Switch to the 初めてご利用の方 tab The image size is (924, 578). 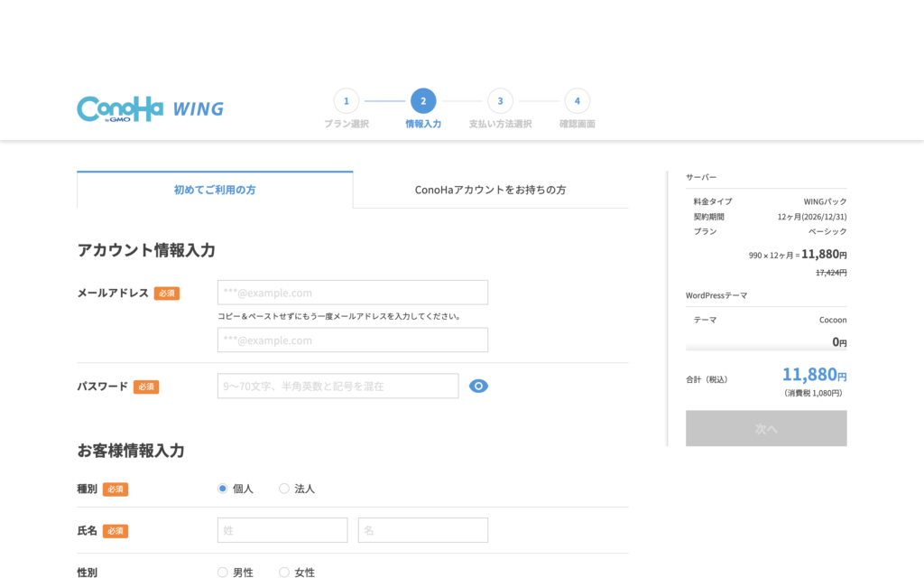pyautogui.click(x=215, y=190)
